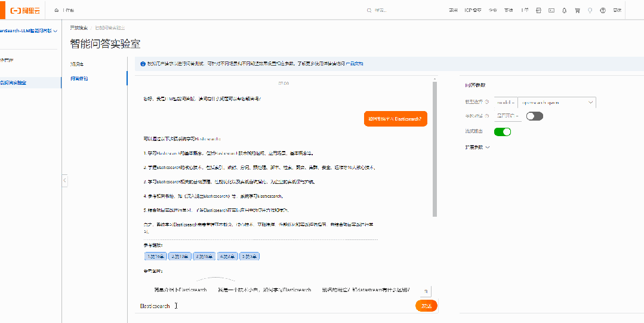The height and width of the screenshot is (323, 644).
Task: Expand the 扩展参数 section
Action: [477, 147]
